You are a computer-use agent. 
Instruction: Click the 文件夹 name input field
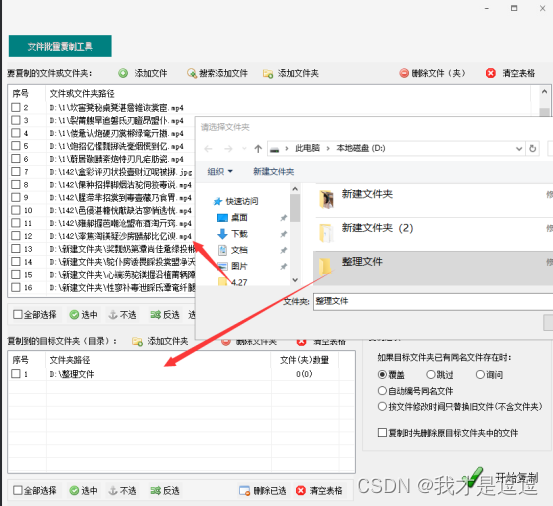point(433,301)
